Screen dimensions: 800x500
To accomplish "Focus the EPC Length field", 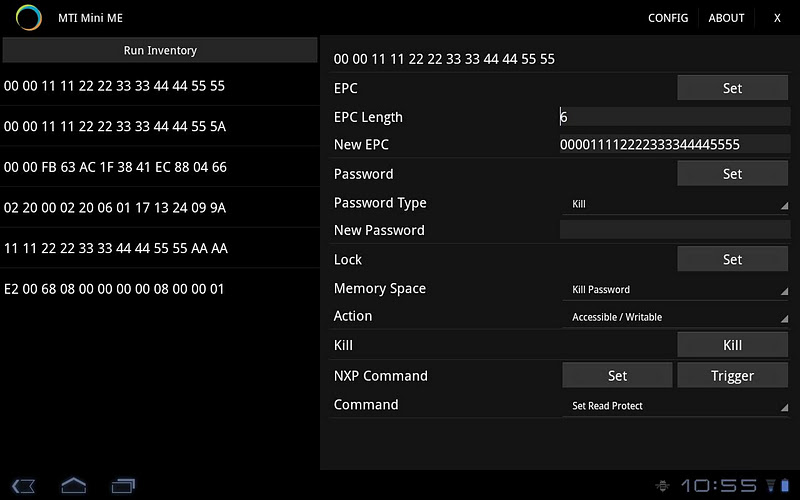I will pos(675,117).
